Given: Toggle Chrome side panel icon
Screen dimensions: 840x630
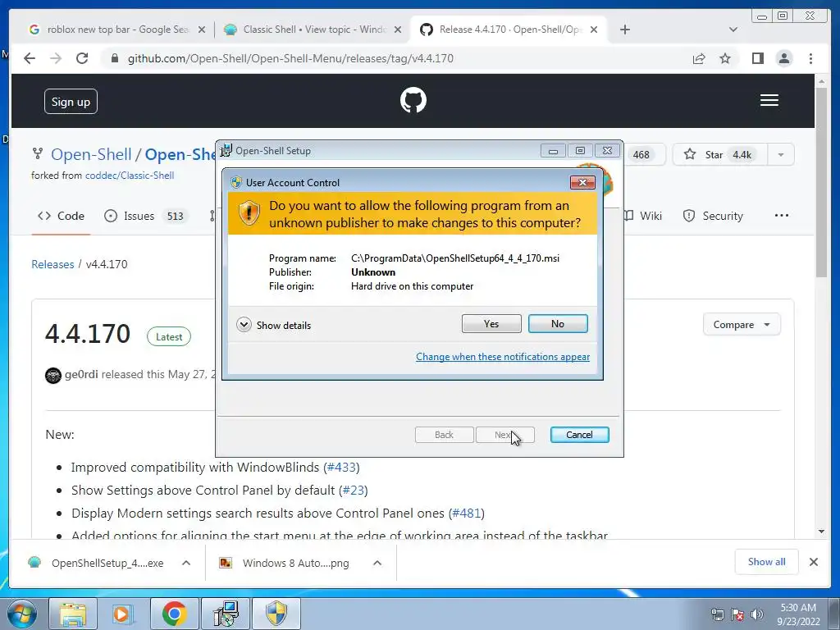Looking at the screenshot, I should (757, 58).
